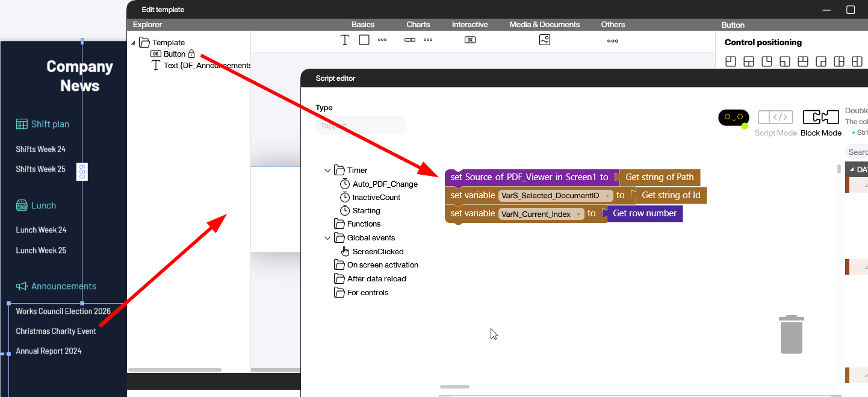The width and height of the screenshot is (868, 397).
Task: Open the Shift plan menu section
Action: [x=50, y=124]
